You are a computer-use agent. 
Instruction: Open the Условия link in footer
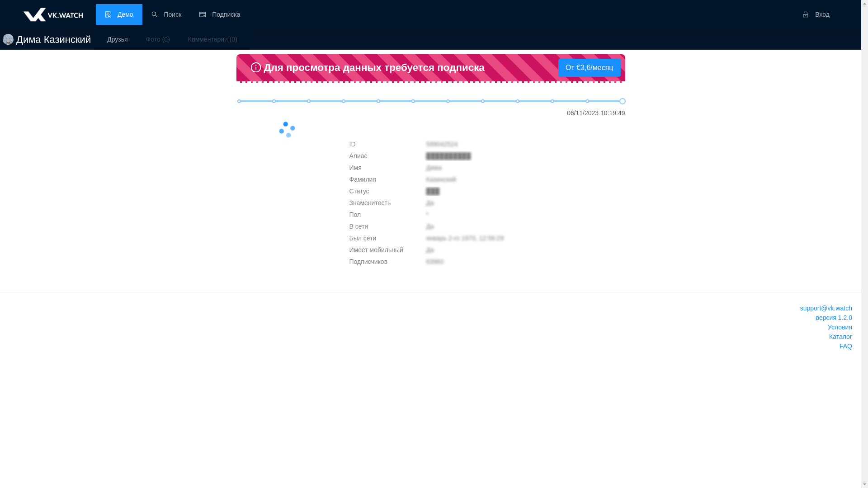pos(840,327)
